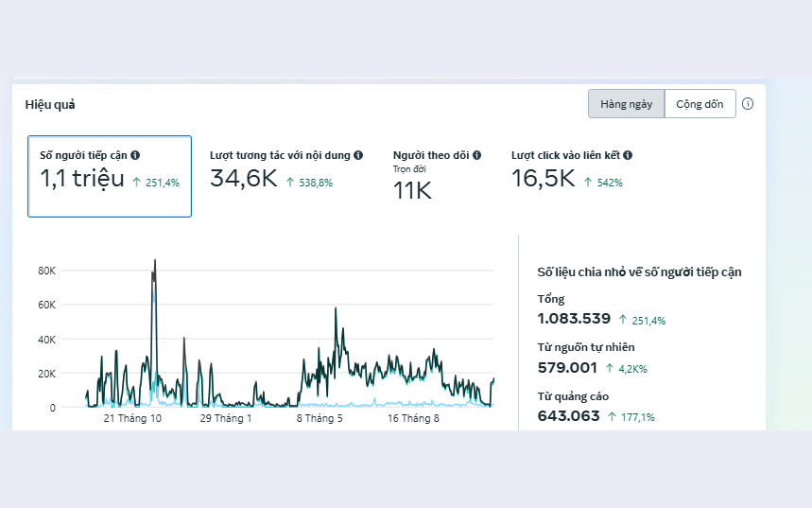Click info icon next to Người theo dõi

click(x=477, y=155)
